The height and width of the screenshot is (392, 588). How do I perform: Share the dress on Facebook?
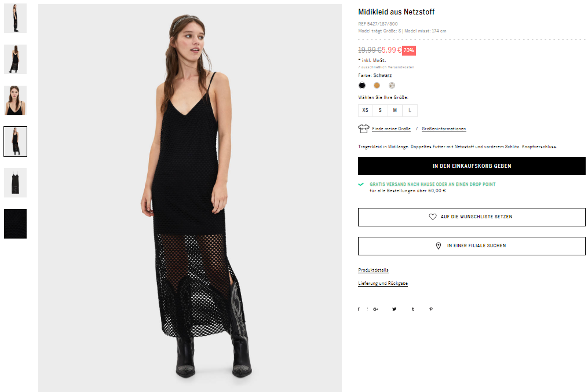tap(359, 309)
